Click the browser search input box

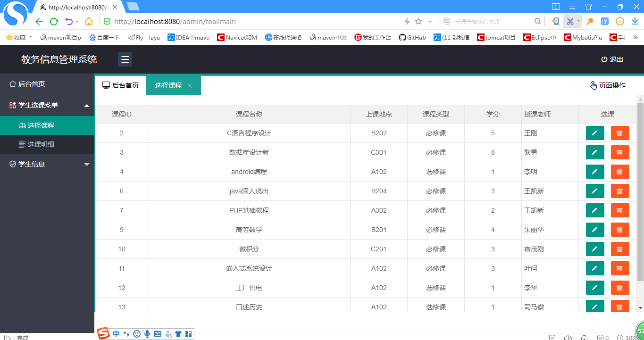492,21
